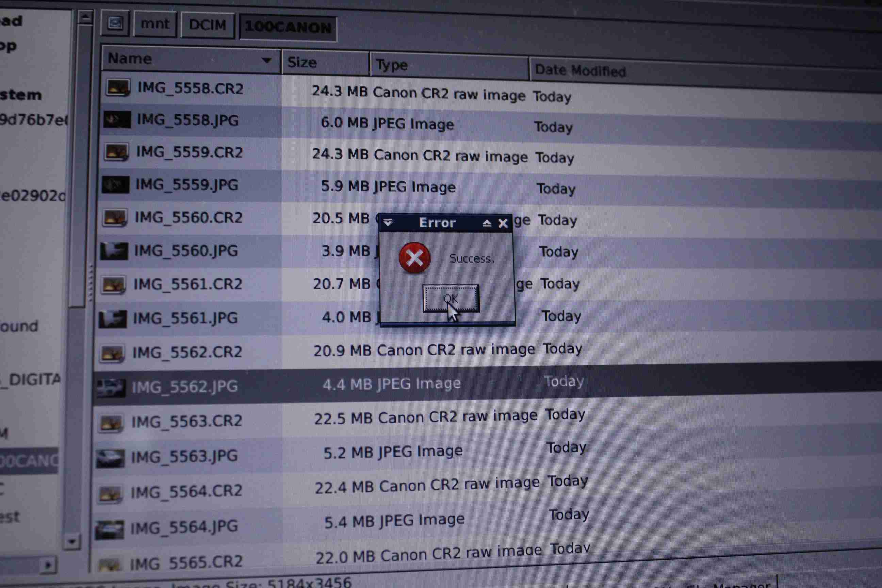Screen dimensions: 882x588
Task: Go to DCIM folder in path bar
Action: (x=208, y=25)
